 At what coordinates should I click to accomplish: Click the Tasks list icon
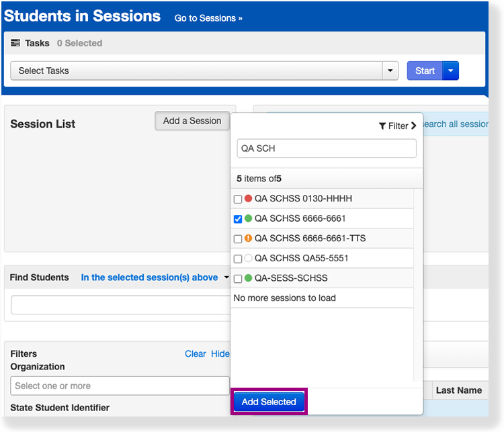point(16,43)
